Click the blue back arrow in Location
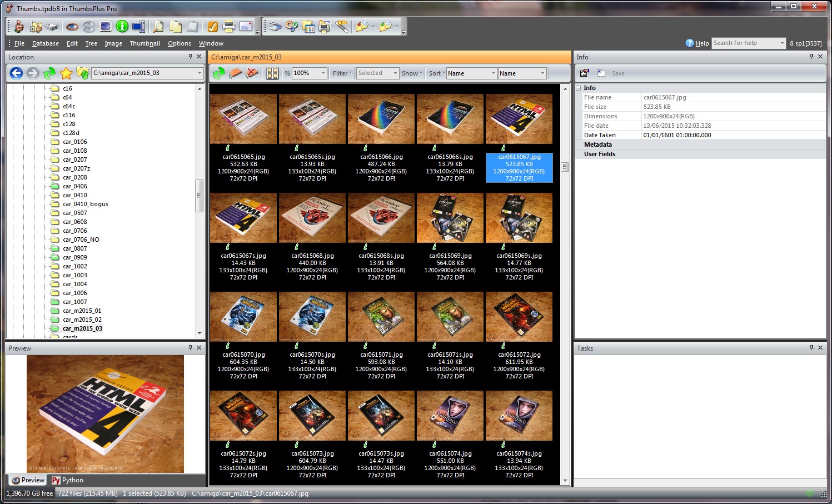 [x=17, y=73]
